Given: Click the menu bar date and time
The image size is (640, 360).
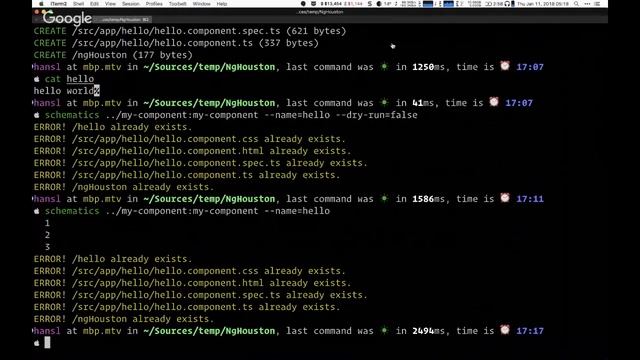Looking at the screenshot, I should click(542, 4).
